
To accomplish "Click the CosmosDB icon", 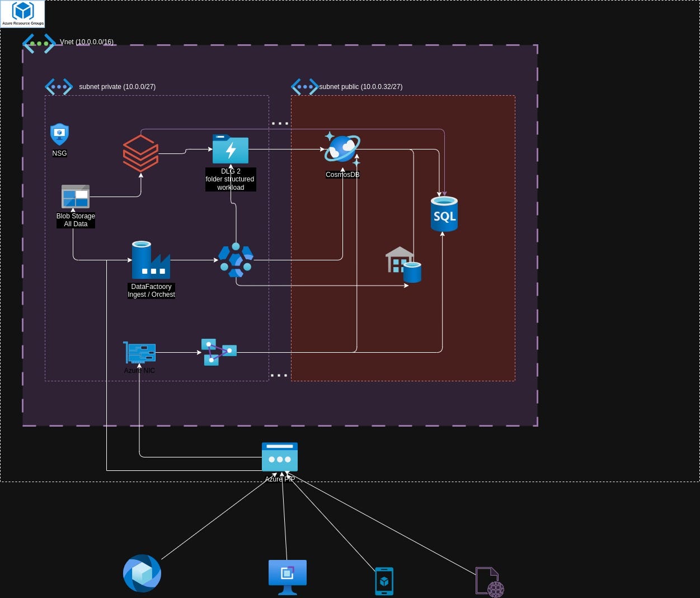I will pyautogui.click(x=341, y=148).
